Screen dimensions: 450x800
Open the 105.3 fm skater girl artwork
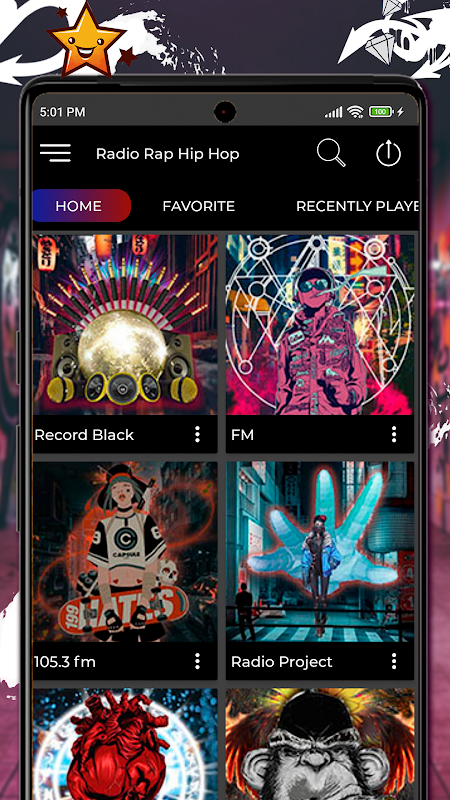coord(126,552)
